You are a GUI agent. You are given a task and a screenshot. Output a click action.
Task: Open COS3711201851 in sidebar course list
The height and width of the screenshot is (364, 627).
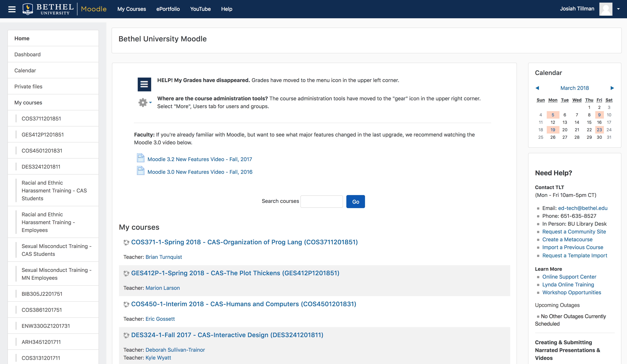[41, 119]
